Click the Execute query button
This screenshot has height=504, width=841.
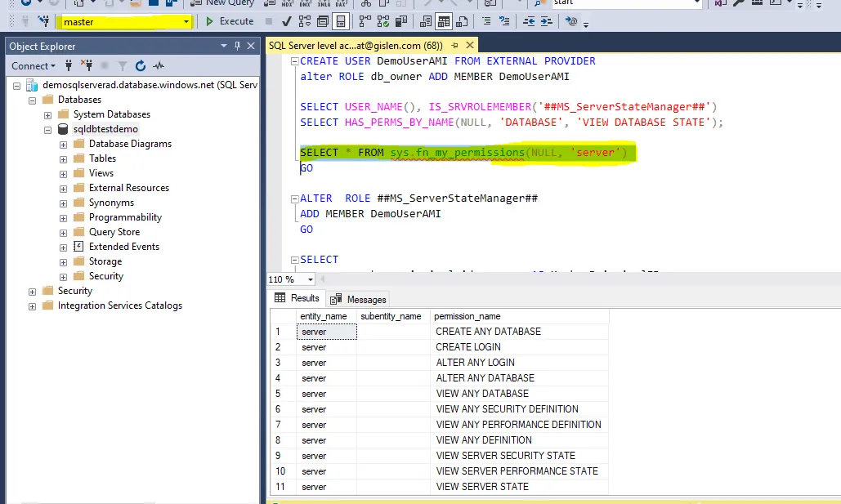(x=230, y=21)
